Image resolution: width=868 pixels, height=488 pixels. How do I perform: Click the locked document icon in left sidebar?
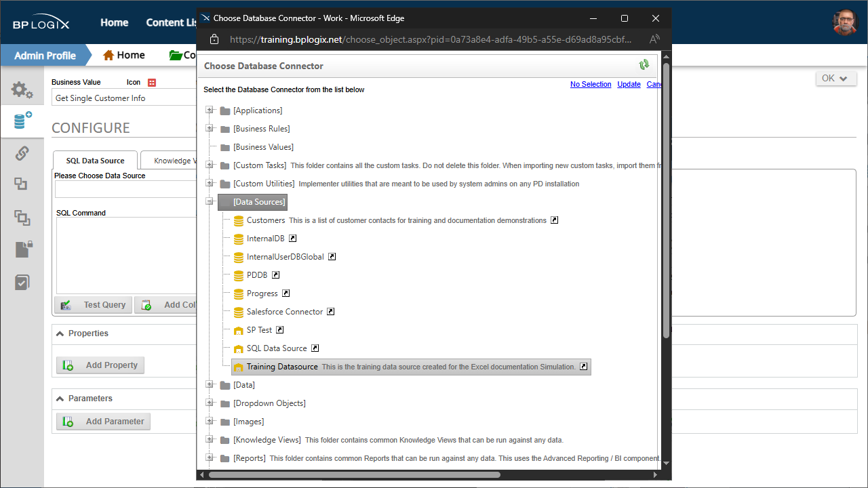tap(23, 249)
